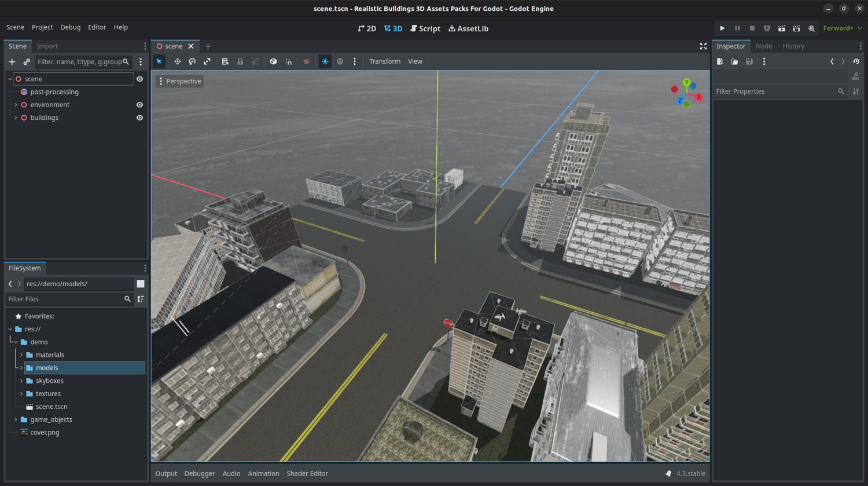Image resolution: width=868 pixels, height=486 pixels.
Task: Open the Perspective view menu
Action: (x=180, y=81)
